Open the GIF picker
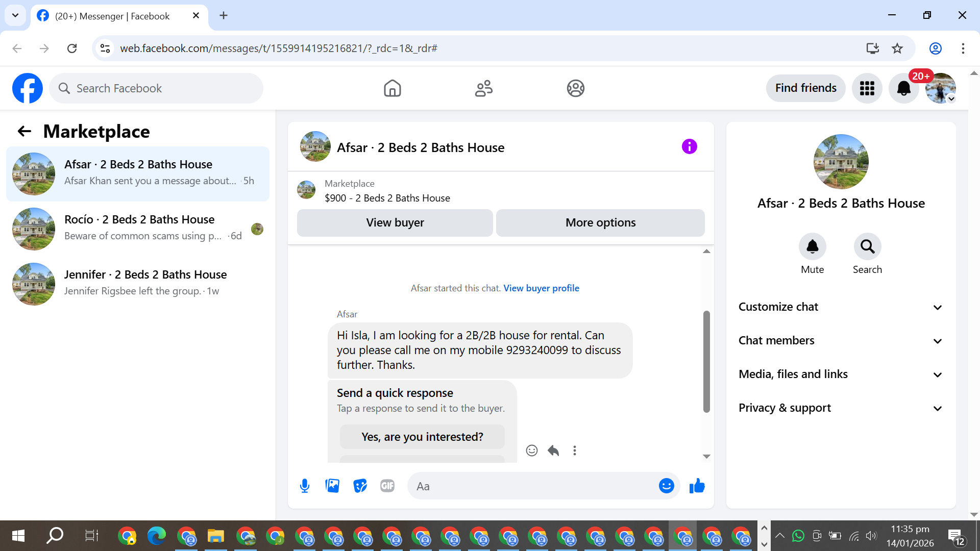Image resolution: width=980 pixels, height=551 pixels. point(387,486)
